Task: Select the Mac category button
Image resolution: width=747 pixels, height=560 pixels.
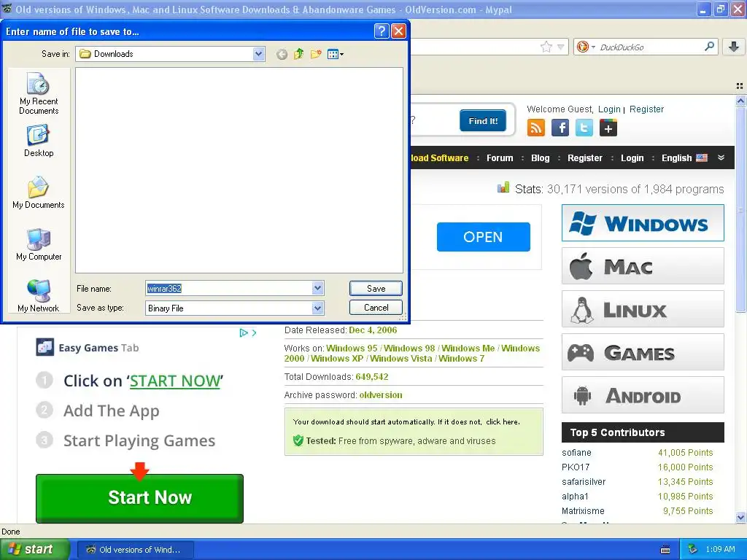Action: (x=643, y=266)
